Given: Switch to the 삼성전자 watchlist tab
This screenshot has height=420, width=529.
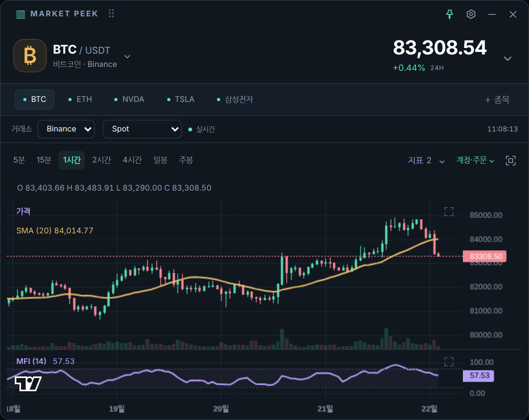Looking at the screenshot, I should click(235, 100).
